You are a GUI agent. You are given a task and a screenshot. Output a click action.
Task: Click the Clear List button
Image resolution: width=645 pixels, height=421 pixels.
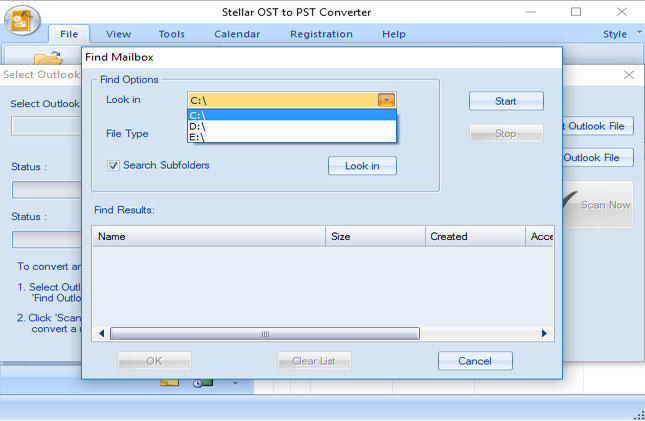point(314,361)
